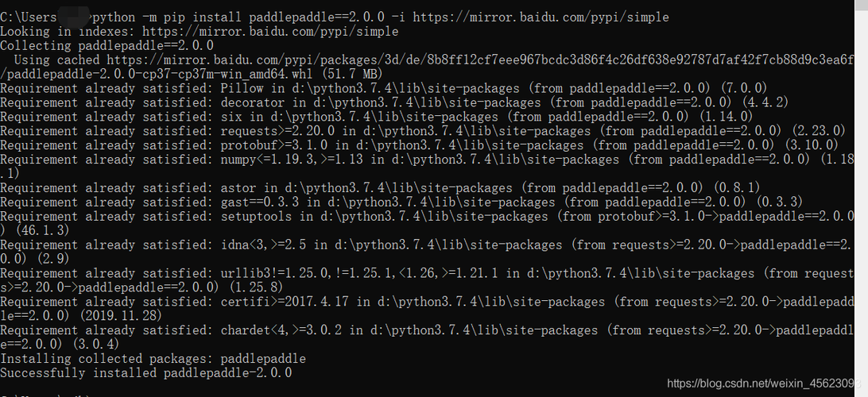Click the 'certifi>=2017.4.17' requirement text

(284, 302)
